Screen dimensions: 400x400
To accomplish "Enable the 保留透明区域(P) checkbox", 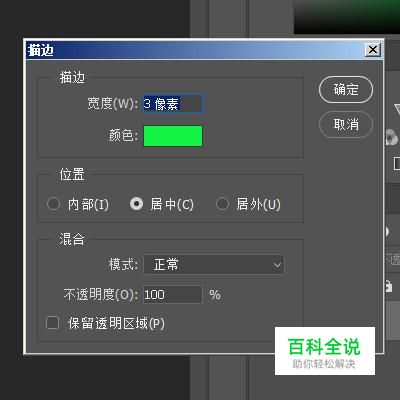I will (52, 323).
